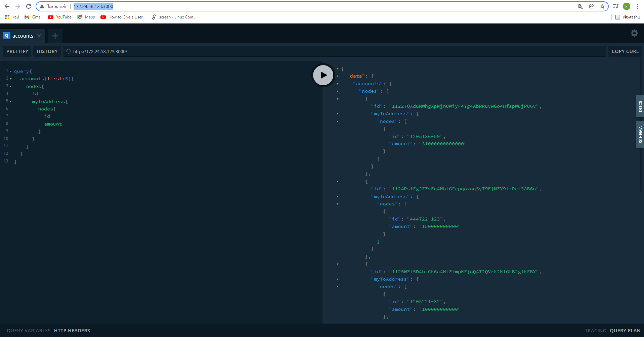Collapse the accounts node in results
644x337 pixels.
click(338, 84)
